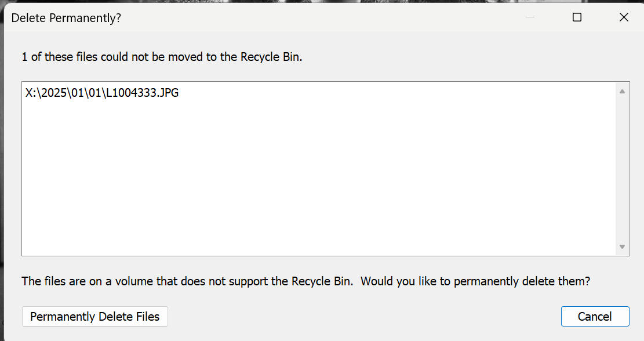Select the L1004333.JPG file path entry
Screen dimensions: 644x341
102,93
